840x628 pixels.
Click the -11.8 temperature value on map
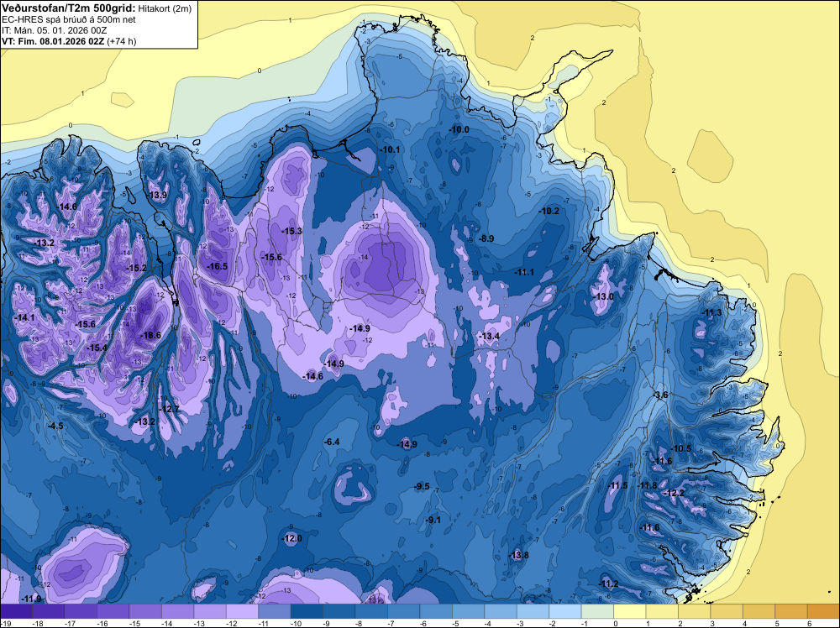click(647, 485)
